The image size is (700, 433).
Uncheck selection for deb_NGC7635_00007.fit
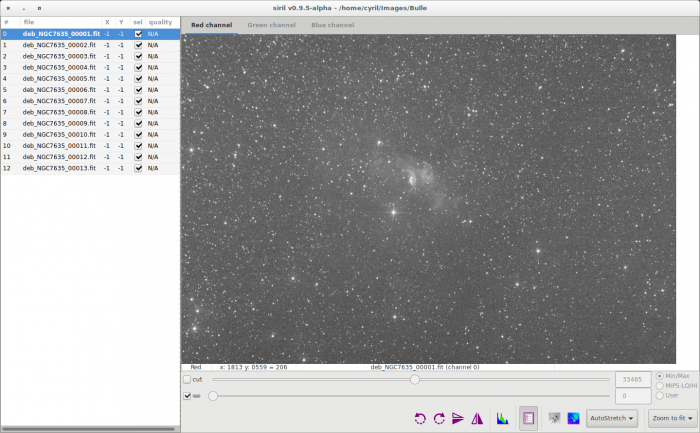[138, 101]
